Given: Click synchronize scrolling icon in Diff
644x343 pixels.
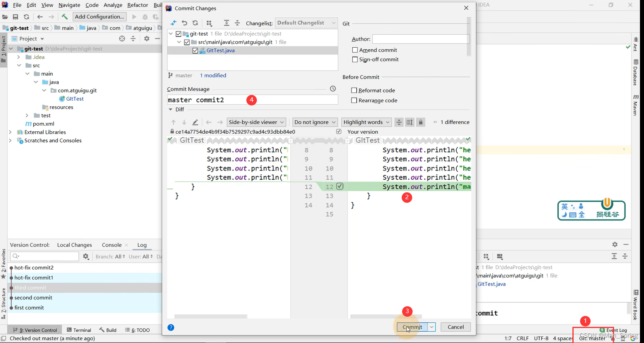Looking at the screenshot, I should pyautogui.click(x=410, y=122).
